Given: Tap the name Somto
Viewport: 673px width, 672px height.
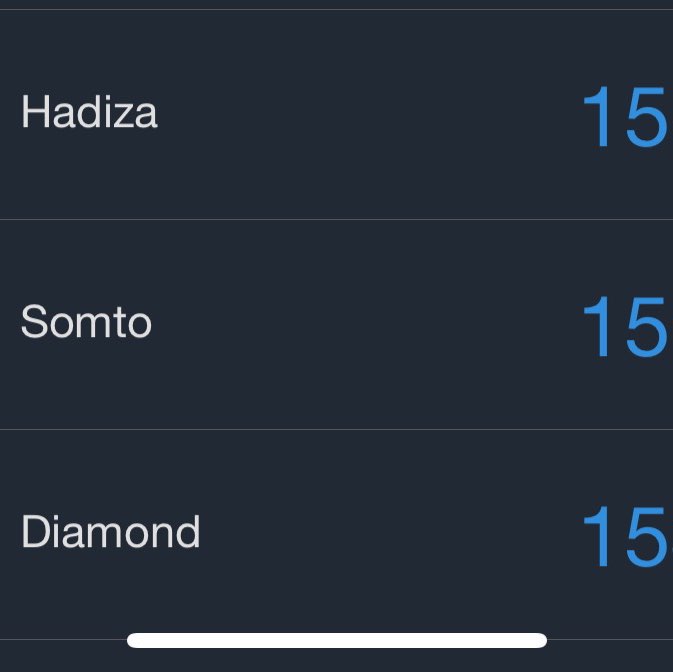Looking at the screenshot, I should (x=86, y=322).
